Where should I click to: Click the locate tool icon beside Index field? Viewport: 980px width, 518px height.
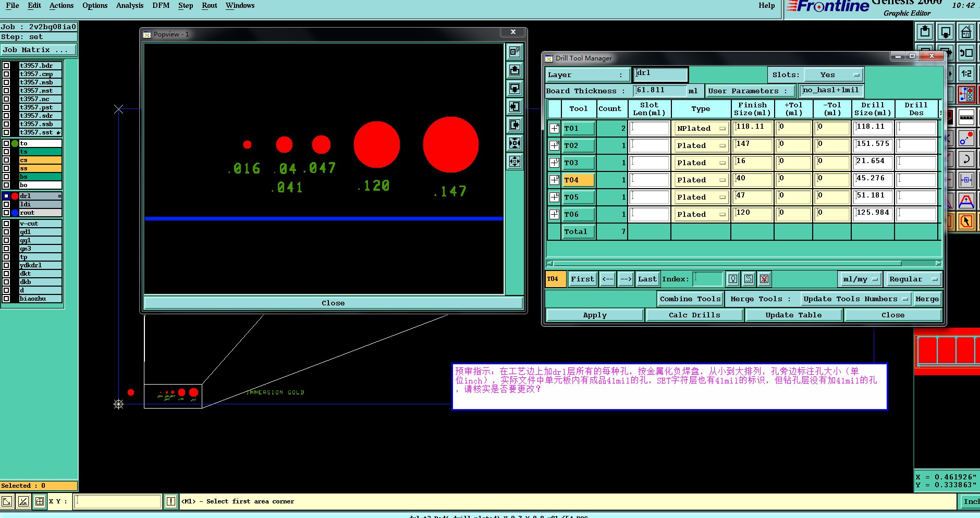(733, 279)
